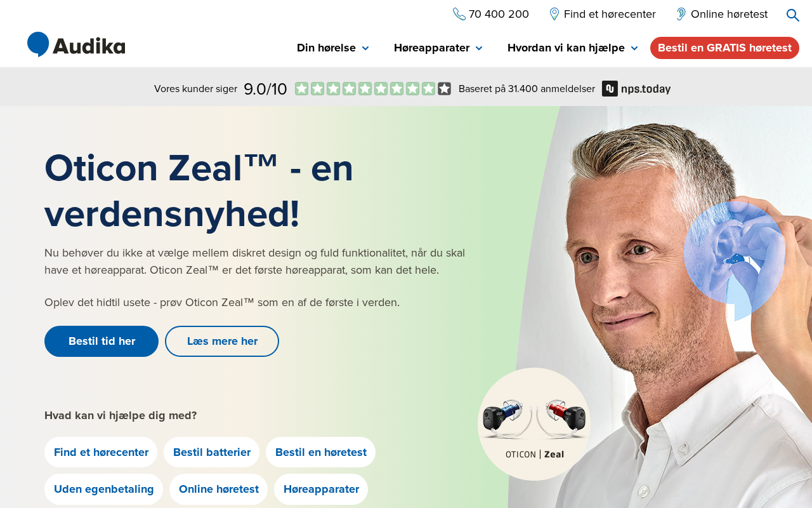Click the location pin icon
The width and height of the screenshot is (812, 508).
tap(554, 14)
